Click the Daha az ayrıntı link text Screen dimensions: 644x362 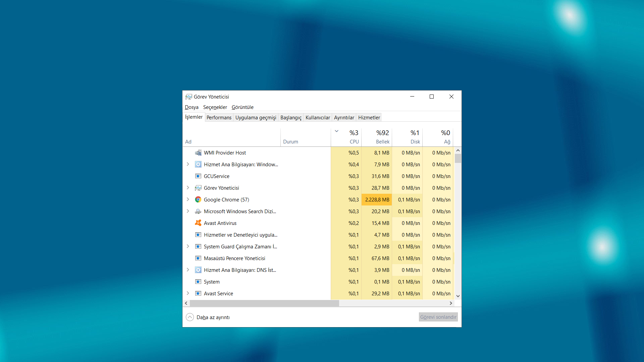[213, 317]
